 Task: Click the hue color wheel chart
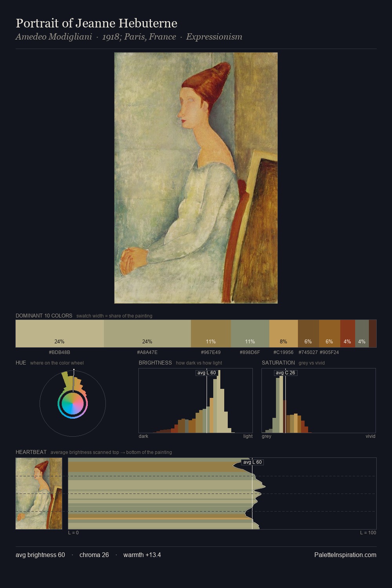[x=73, y=403]
